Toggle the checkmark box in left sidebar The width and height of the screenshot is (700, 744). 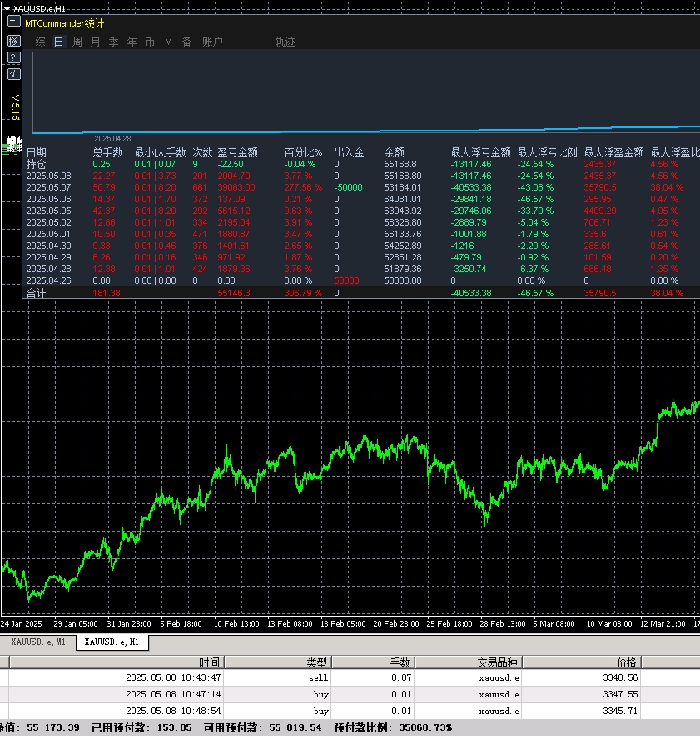(x=13, y=74)
